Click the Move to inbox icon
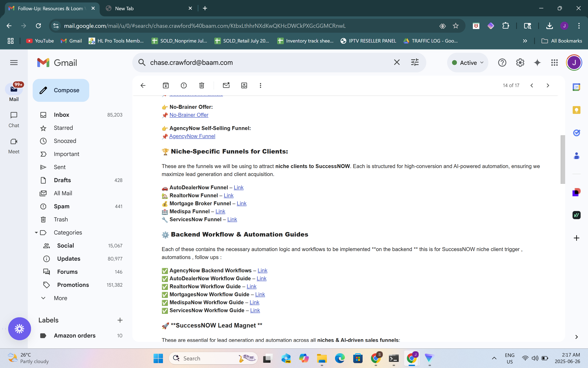This screenshot has width=588, height=368. (244, 85)
